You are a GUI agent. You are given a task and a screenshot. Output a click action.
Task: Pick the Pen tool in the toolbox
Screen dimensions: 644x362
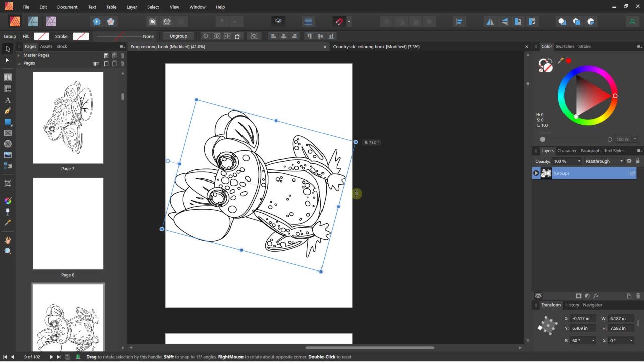[8, 111]
